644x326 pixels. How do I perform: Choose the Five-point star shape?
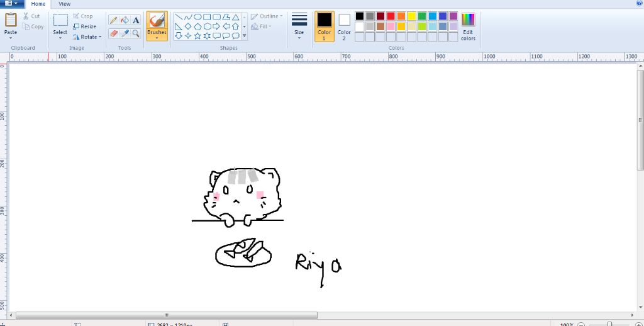coord(197,36)
